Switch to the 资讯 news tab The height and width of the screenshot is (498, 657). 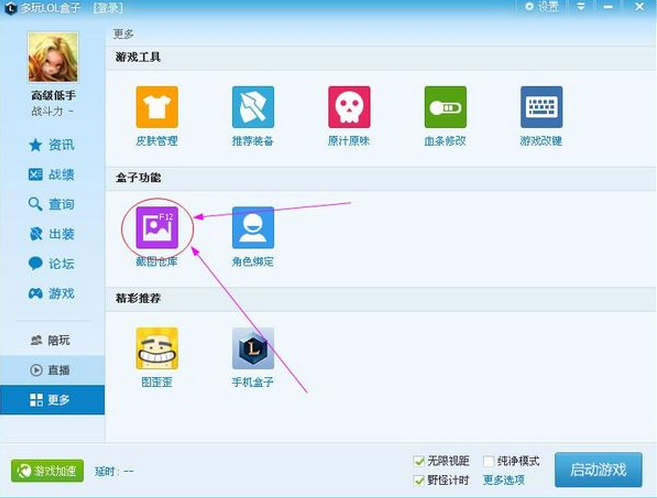point(52,145)
